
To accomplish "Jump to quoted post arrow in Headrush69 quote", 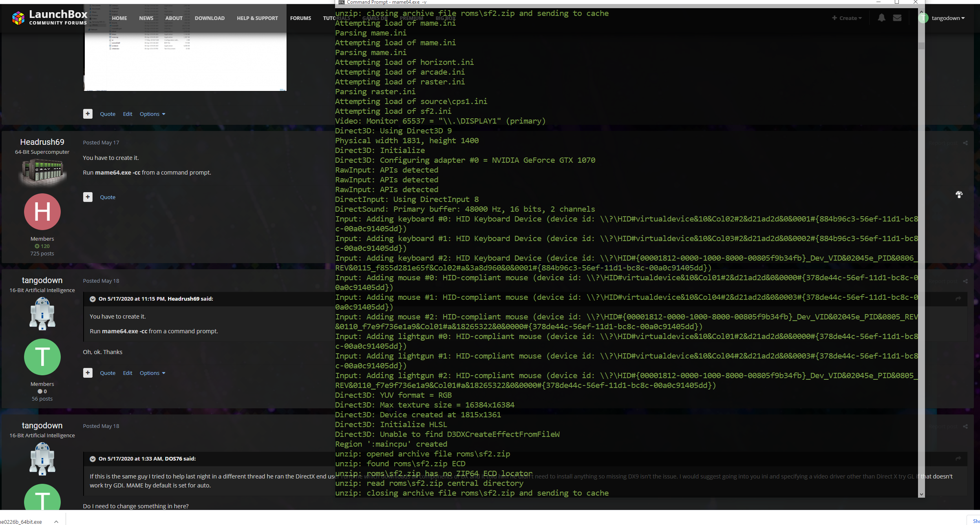I will coord(958,299).
